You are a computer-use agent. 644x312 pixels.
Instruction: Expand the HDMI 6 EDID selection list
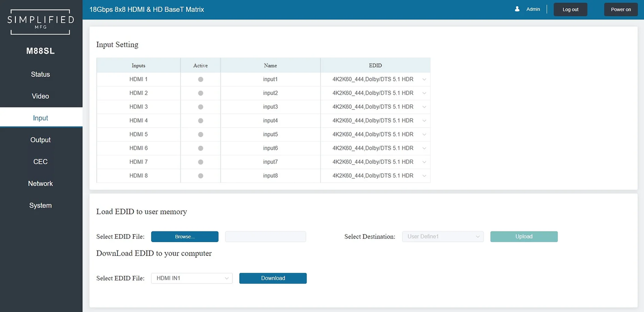[376, 148]
